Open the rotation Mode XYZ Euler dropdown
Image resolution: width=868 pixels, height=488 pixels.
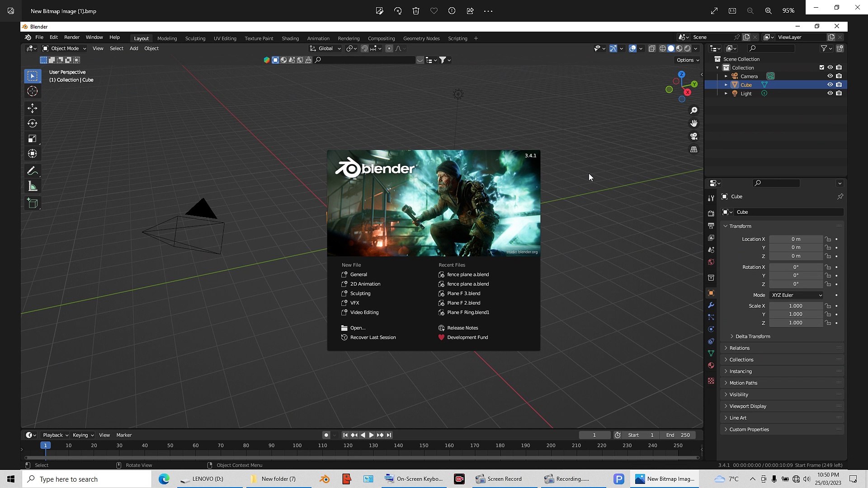pos(796,295)
